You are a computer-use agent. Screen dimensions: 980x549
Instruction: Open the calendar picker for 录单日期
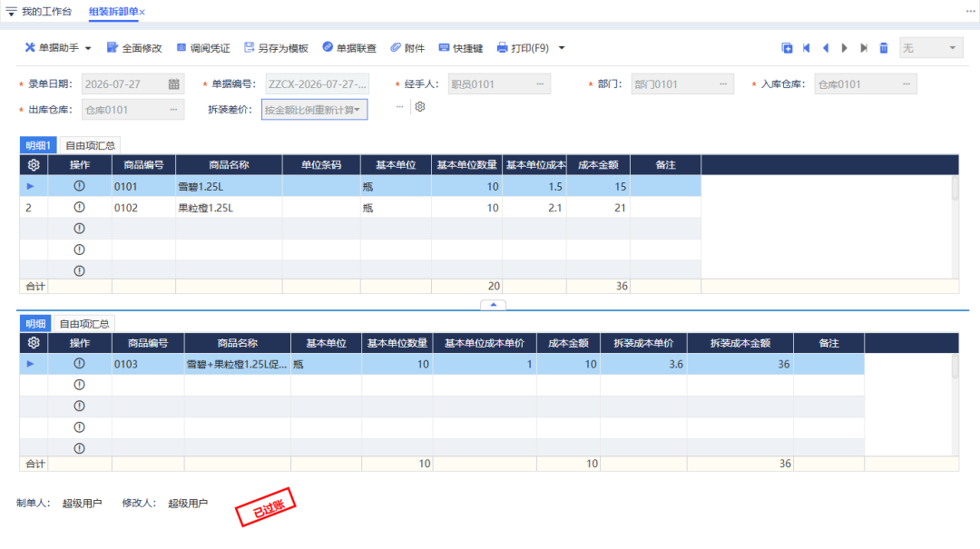click(x=173, y=84)
